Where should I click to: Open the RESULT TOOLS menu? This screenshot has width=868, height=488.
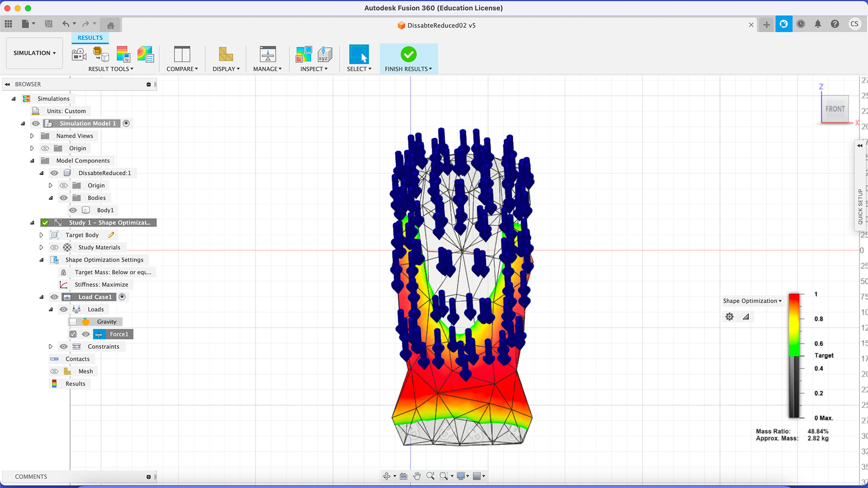(111, 69)
